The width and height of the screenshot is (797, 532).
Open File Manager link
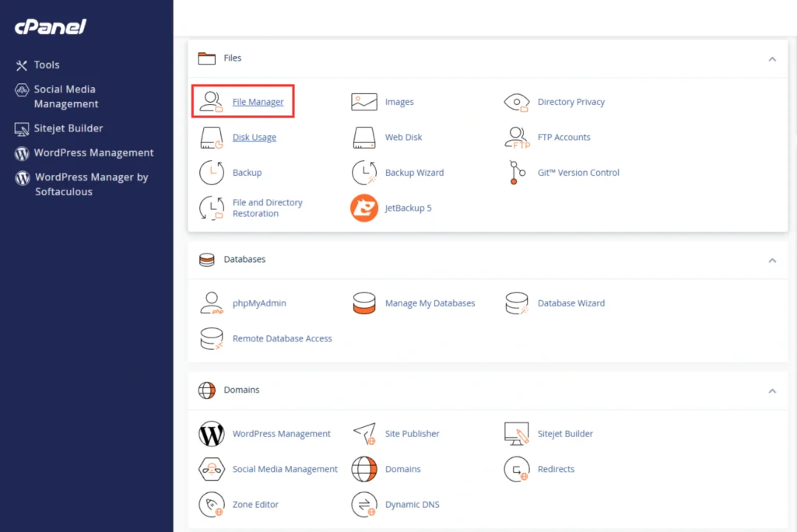coord(258,102)
